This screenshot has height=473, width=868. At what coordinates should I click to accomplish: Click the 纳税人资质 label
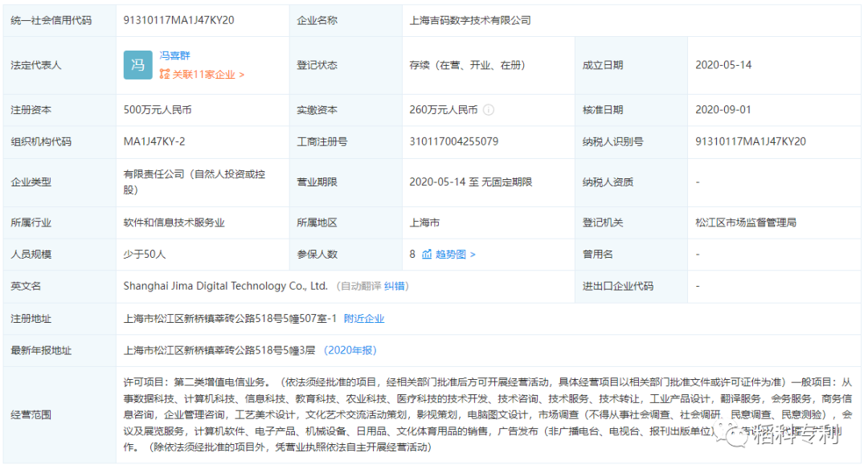[608, 182]
